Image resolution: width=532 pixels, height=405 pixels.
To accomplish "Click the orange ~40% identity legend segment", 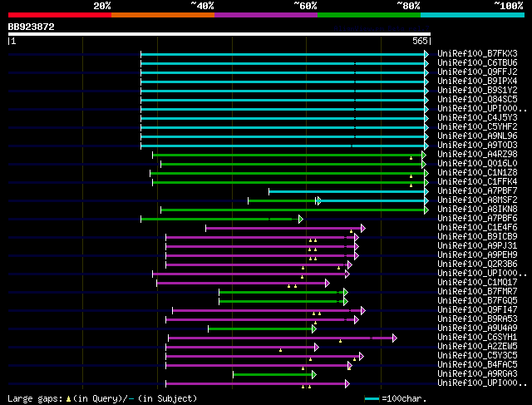I will click(x=163, y=15).
